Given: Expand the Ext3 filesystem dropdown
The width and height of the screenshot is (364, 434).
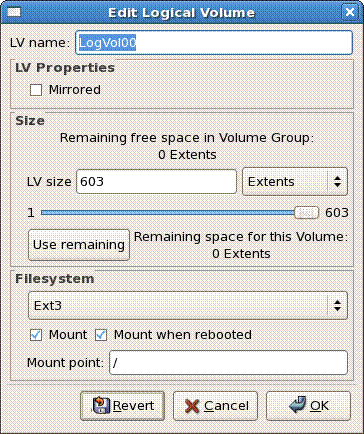Looking at the screenshot, I should pyautogui.click(x=188, y=306).
